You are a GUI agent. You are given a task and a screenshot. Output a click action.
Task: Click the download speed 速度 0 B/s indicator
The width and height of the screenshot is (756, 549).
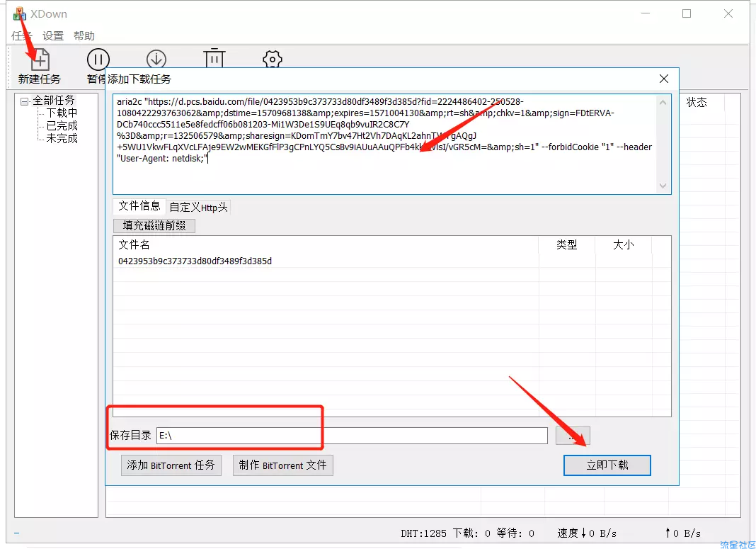coord(587,533)
